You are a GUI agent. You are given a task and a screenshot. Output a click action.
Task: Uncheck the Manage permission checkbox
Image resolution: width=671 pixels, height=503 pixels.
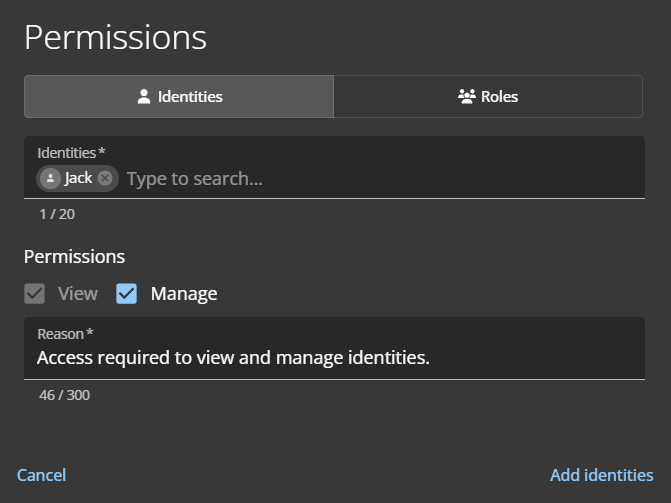click(x=127, y=294)
